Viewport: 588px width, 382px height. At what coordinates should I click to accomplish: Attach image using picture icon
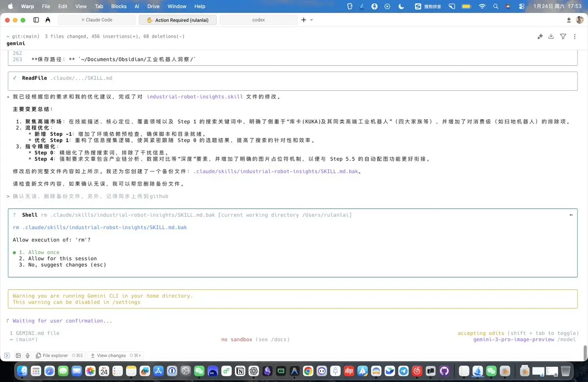point(18,356)
